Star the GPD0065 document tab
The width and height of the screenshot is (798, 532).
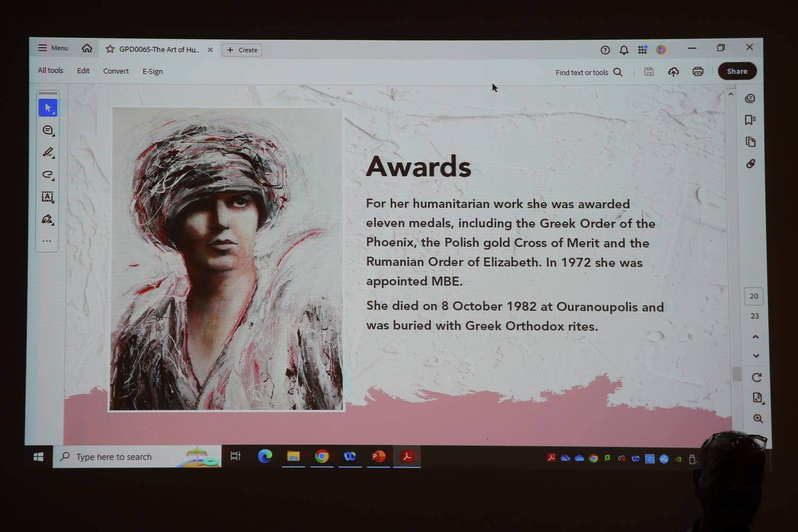pyautogui.click(x=110, y=49)
